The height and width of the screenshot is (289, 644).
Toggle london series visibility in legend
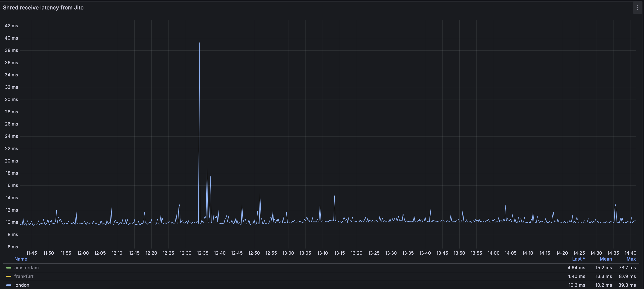coord(22,285)
